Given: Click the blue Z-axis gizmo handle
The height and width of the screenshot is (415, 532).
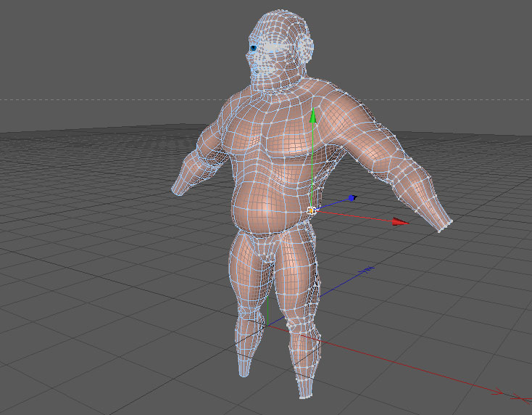Looking at the screenshot, I should point(352,198).
